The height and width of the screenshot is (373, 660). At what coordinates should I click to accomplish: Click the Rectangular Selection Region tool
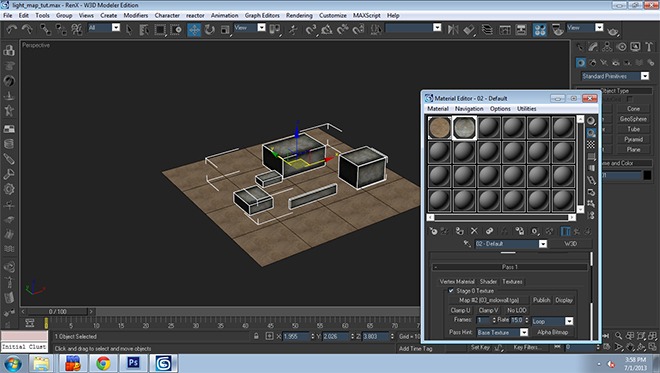[x=160, y=29]
